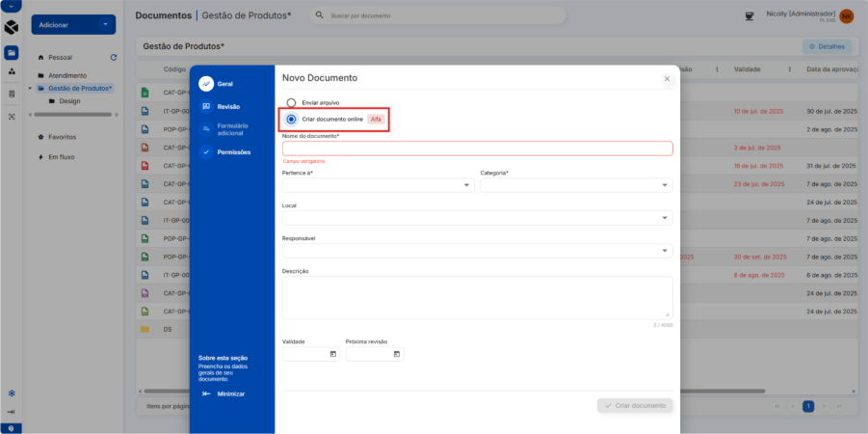Click the search magnifier icon
Viewport: 868px width, 434px height.
[x=319, y=16]
